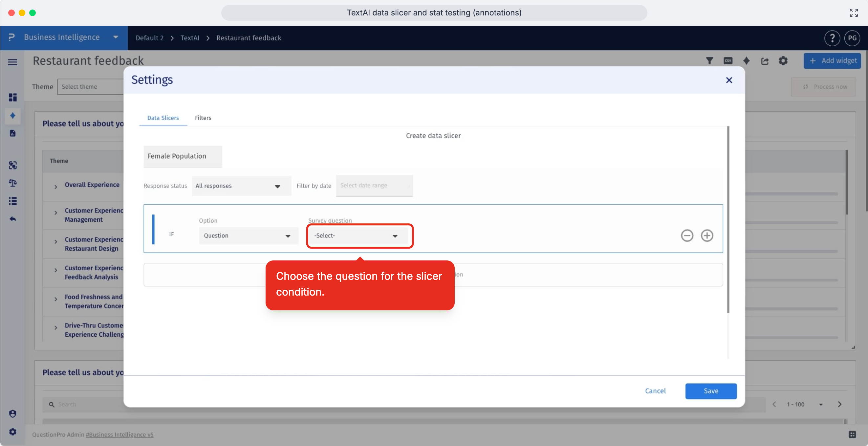Open the report document icon in sidebar
This screenshot has width=868, height=446.
(x=12, y=133)
